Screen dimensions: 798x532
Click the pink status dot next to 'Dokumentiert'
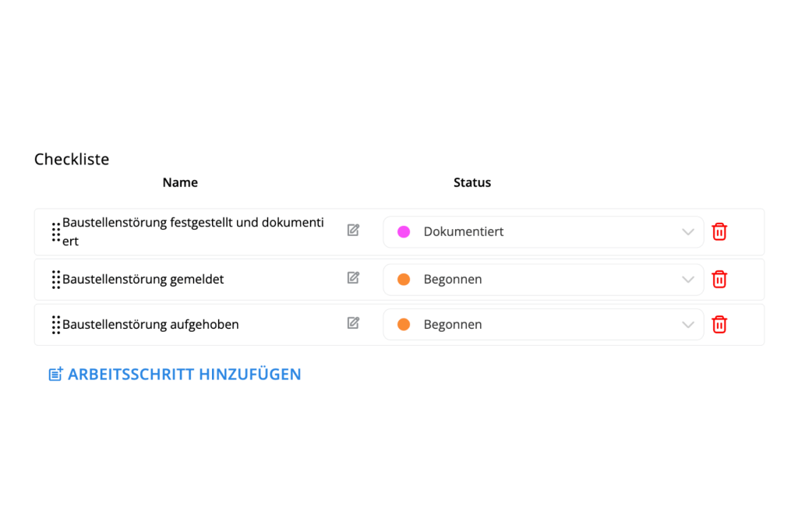pyautogui.click(x=403, y=231)
